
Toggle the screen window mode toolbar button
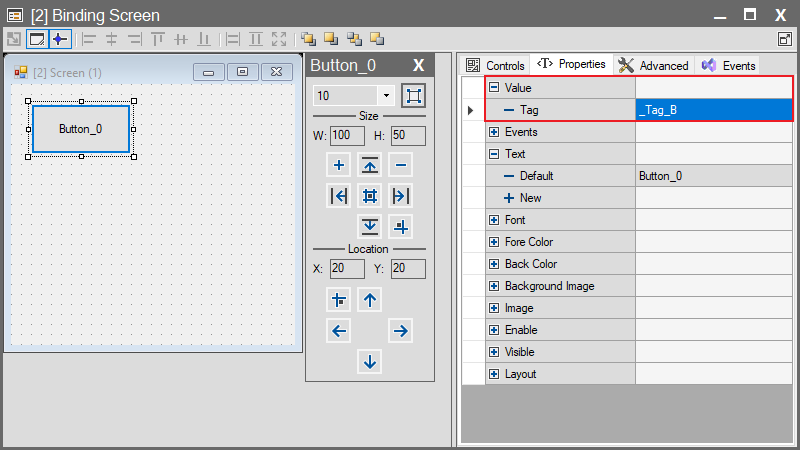pyautogui.click(x=37, y=39)
